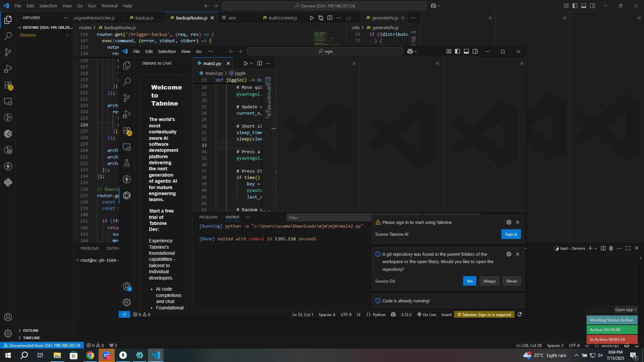Open Manage gear in the mjm window
644x362 pixels.
(127, 302)
